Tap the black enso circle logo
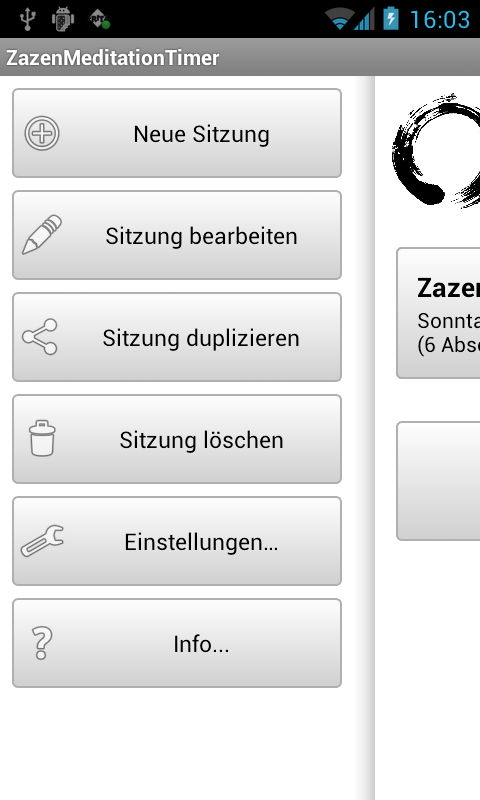Screen dimensions: 480x800 pos(436,151)
